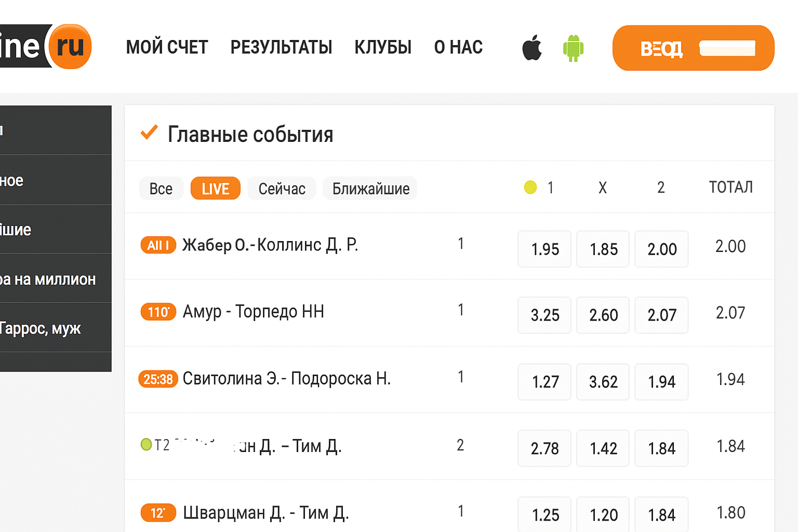This screenshot has width=798, height=532.
Task: Toggle the LIVE filter pill
Action: 215,189
